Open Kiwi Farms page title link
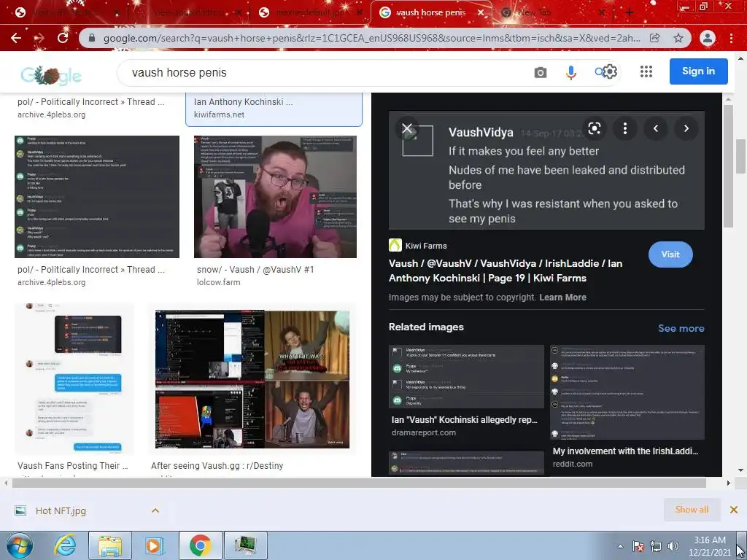747x560 pixels. click(x=506, y=271)
